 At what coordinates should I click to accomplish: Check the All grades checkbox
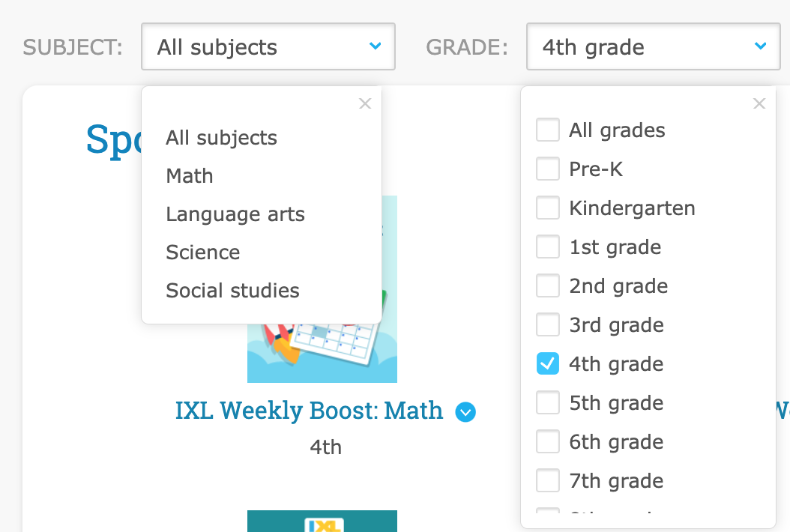[548, 130]
